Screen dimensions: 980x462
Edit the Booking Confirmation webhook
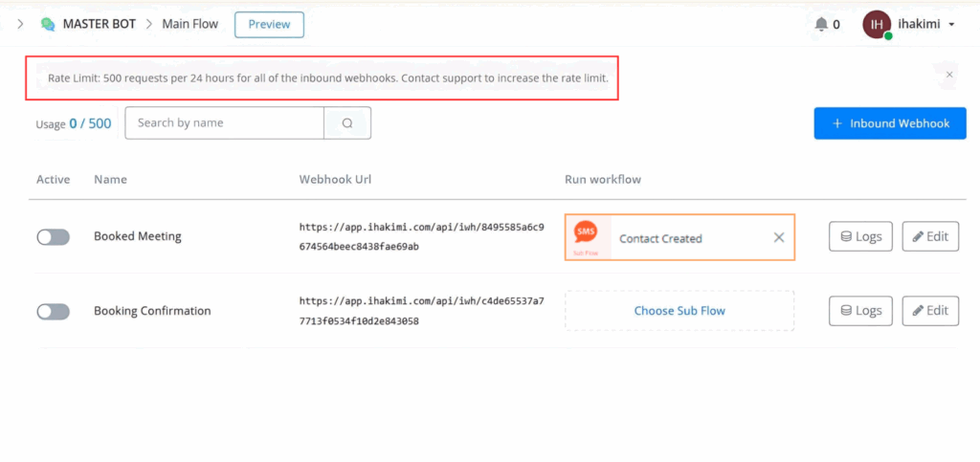[x=929, y=311]
